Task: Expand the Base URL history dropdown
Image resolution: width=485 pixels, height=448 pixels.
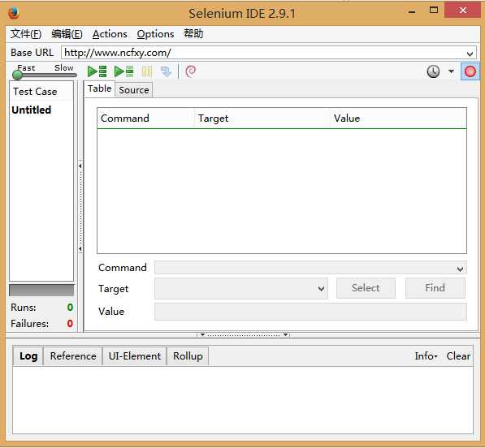Action: point(470,54)
